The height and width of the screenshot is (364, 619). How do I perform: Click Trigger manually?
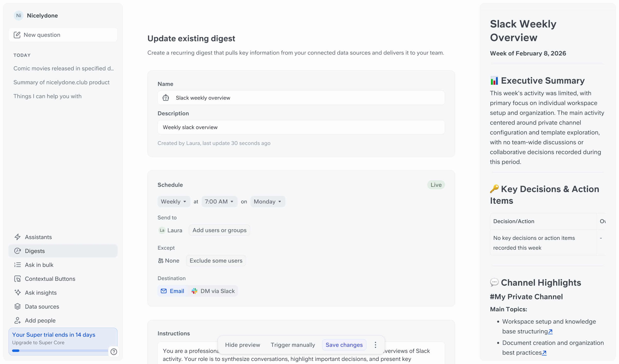(293, 345)
